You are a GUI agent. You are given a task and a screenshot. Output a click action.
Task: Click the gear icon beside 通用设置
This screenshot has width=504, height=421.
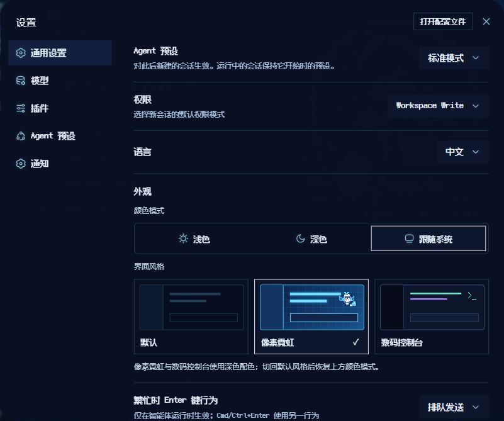[21, 53]
